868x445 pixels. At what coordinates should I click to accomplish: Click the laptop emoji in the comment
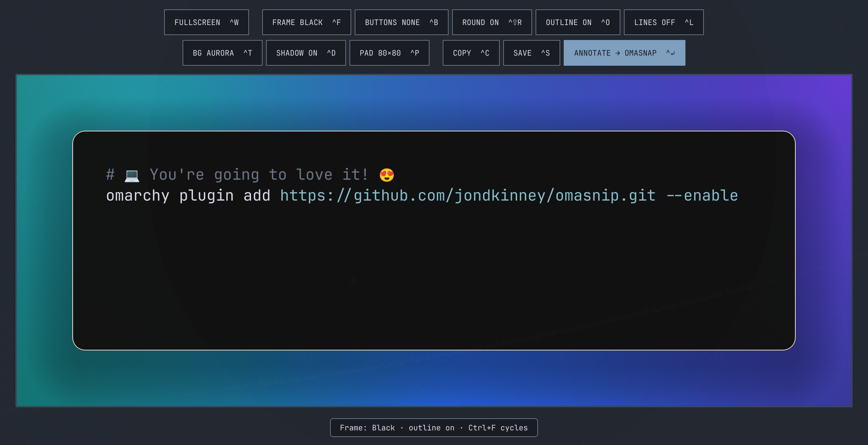(x=132, y=175)
